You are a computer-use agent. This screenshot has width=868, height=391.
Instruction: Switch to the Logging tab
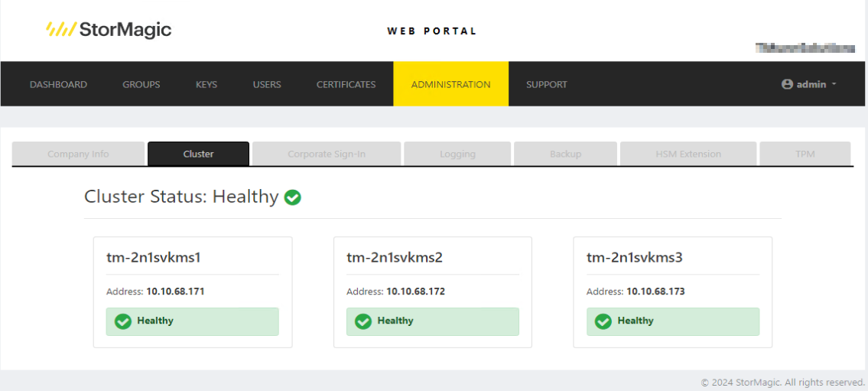tap(457, 154)
